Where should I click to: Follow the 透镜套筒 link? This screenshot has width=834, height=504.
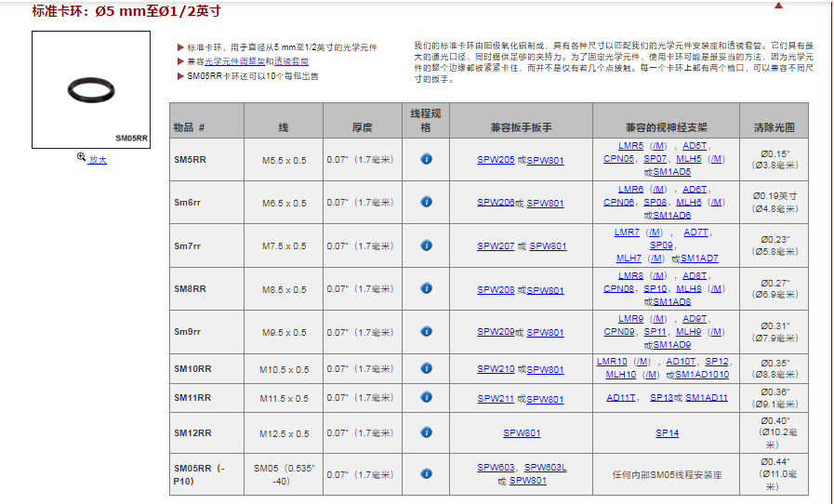pos(291,61)
